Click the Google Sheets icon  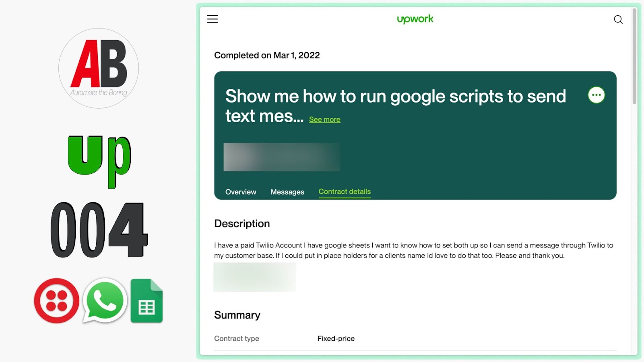147,300
